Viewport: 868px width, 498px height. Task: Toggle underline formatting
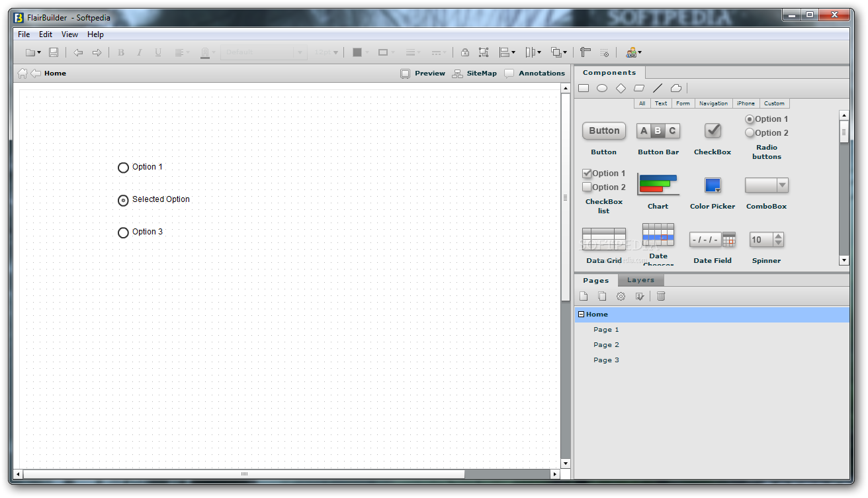[158, 52]
